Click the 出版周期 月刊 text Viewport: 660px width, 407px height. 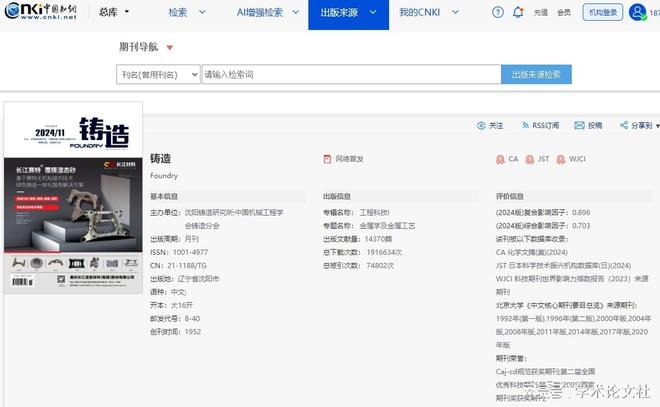click(174, 239)
